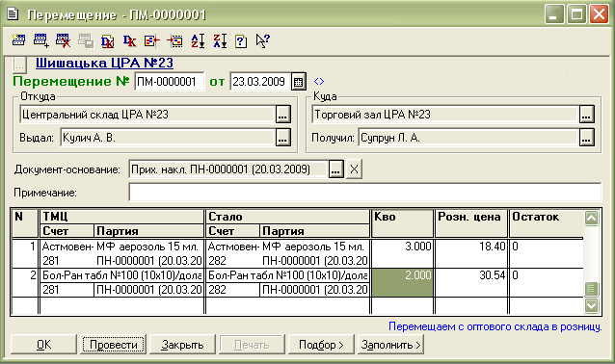
Task: Click row number 1 cell
Action: (x=25, y=253)
